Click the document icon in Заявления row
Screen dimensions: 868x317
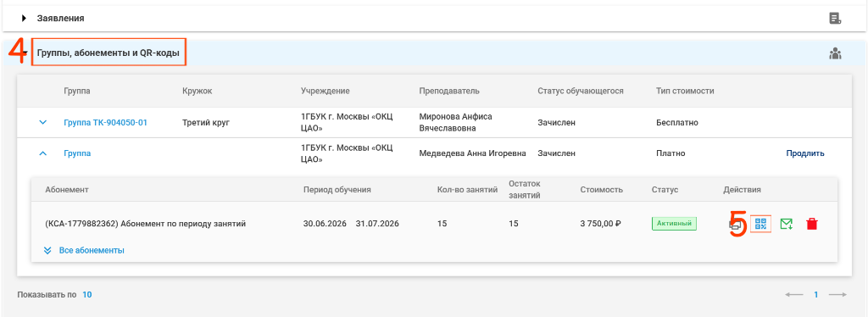(835, 19)
